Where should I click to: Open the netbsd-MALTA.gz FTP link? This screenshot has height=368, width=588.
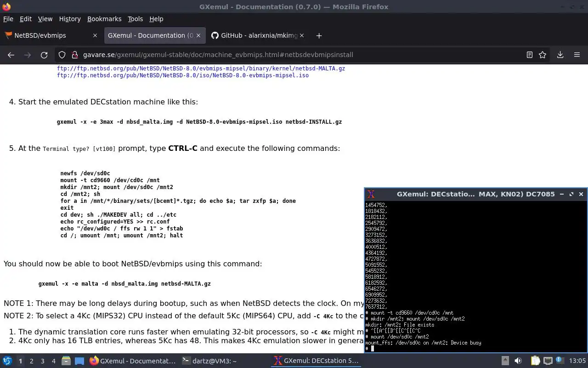click(201, 68)
